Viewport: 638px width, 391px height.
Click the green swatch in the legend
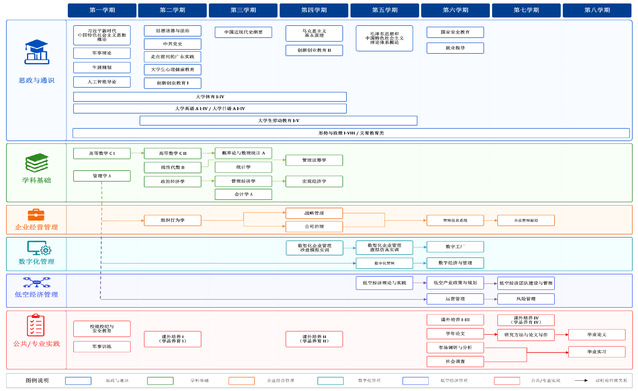(x=160, y=381)
